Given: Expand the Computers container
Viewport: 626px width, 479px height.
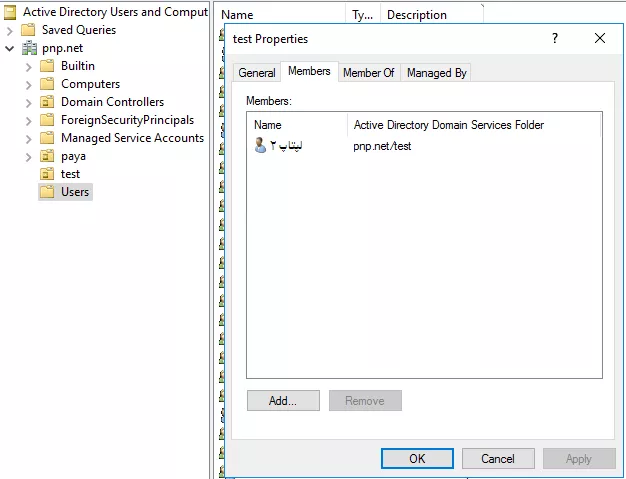Looking at the screenshot, I should click(28, 85).
